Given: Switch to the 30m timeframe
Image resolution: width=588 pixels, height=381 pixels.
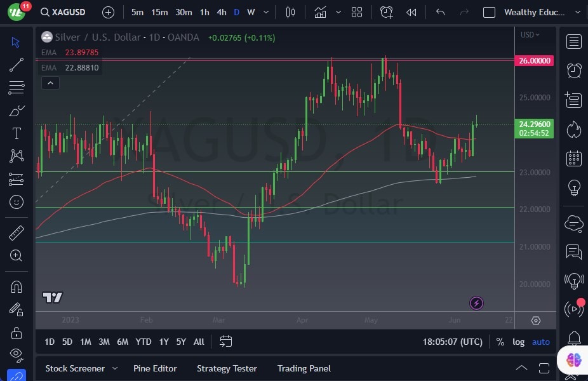Looking at the screenshot, I should 184,12.
